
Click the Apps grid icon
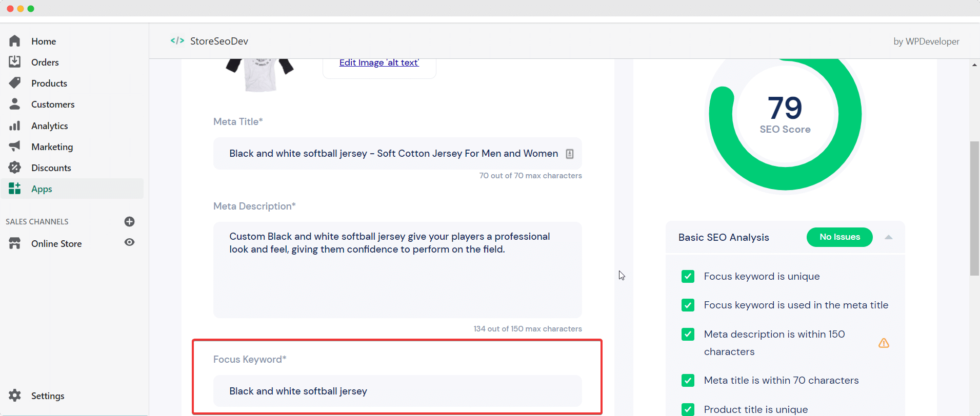click(15, 189)
